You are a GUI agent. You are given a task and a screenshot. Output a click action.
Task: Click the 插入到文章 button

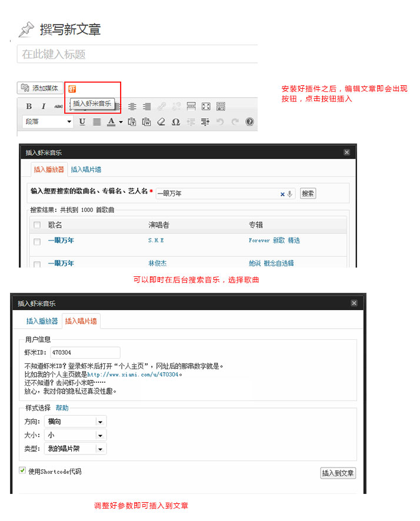[x=338, y=473]
